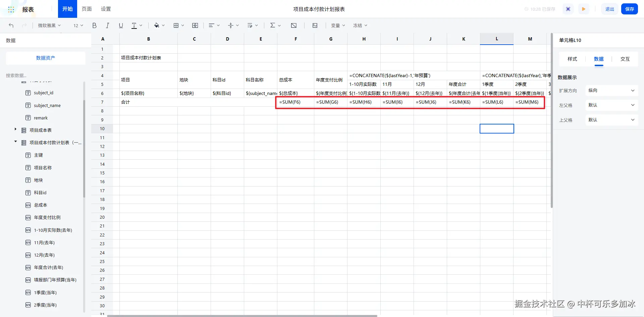Click the redo arrow icon
This screenshot has height=317, width=644.
tap(24, 25)
